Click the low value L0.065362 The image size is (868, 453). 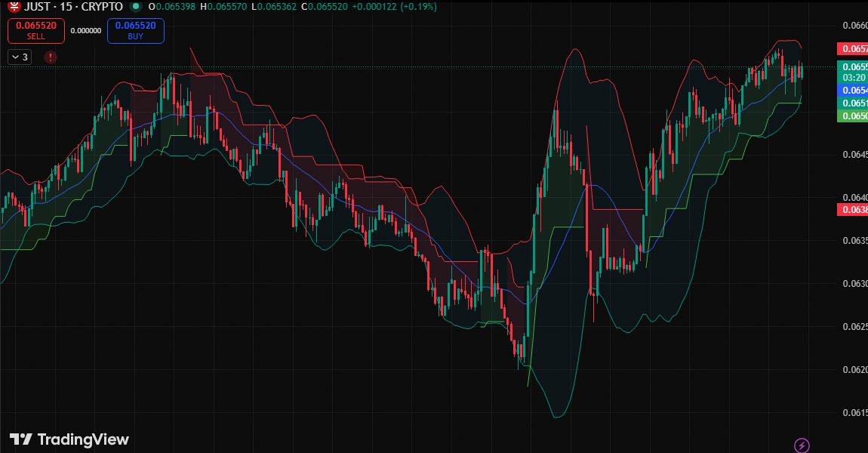tap(273, 7)
